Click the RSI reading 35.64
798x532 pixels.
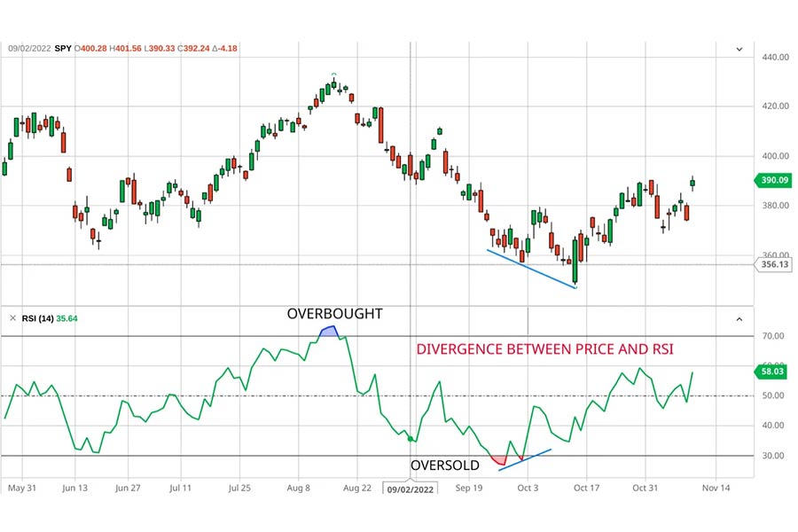66,318
